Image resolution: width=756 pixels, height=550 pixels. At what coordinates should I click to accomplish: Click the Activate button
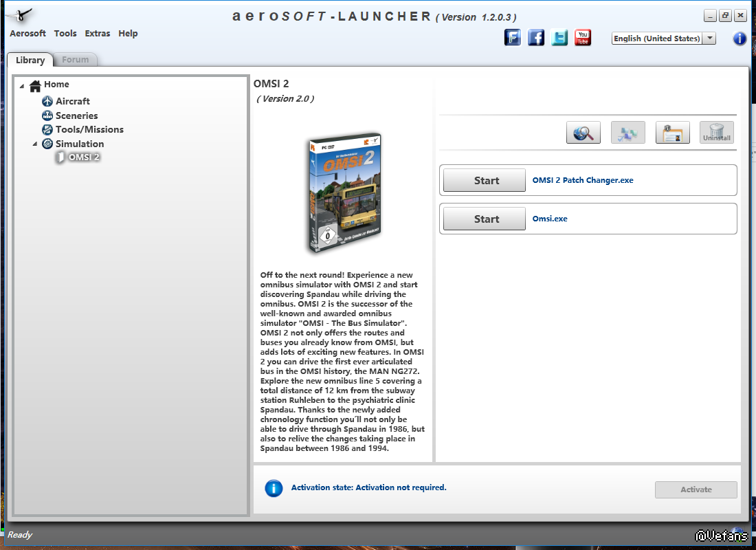[696, 489]
